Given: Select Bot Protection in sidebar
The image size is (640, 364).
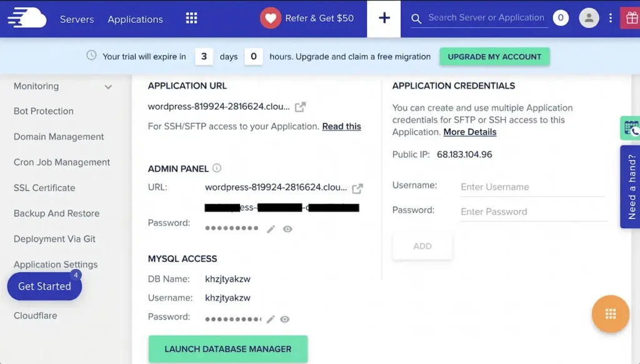Looking at the screenshot, I should click(x=44, y=111).
